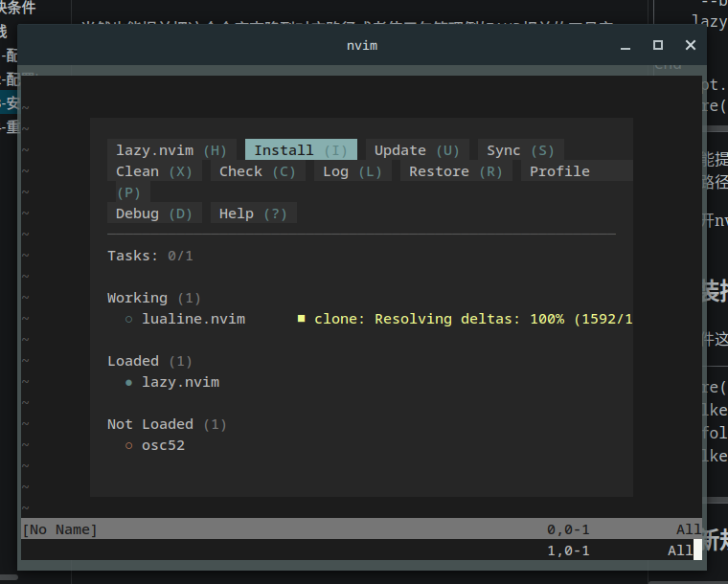The image size is (728, 584).
Task: Open the Log (L) view
Action: 352,171
